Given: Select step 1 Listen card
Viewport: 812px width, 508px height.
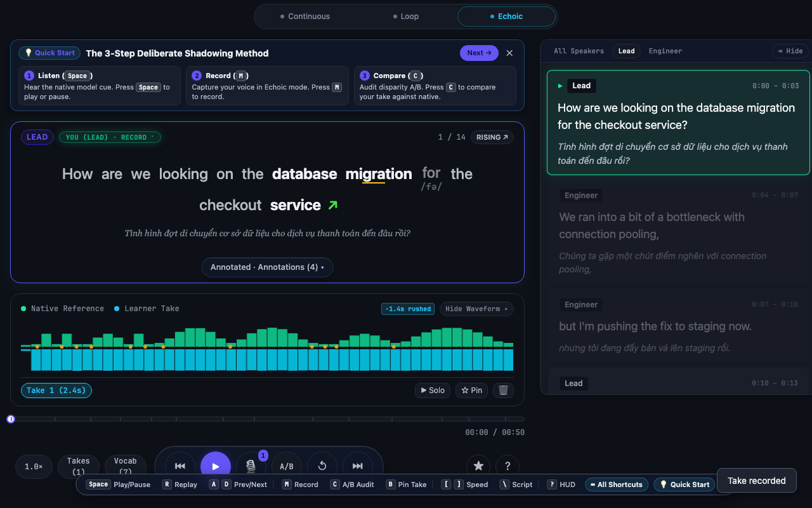Looking at the screenshot, I should pyautogui.click(x=100, y=86).
